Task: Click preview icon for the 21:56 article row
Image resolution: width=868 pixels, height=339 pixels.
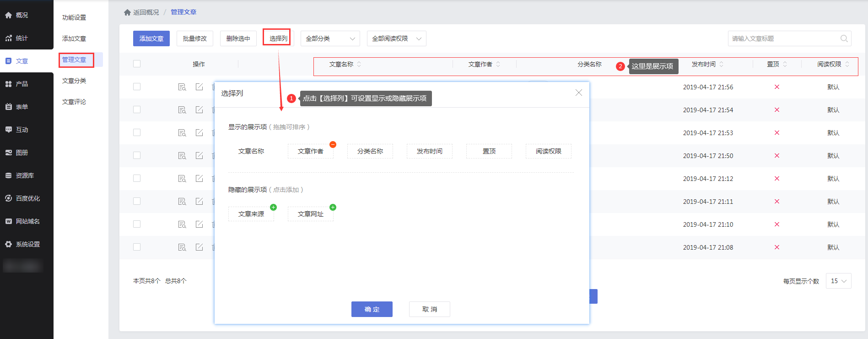Action: point(182,87)
